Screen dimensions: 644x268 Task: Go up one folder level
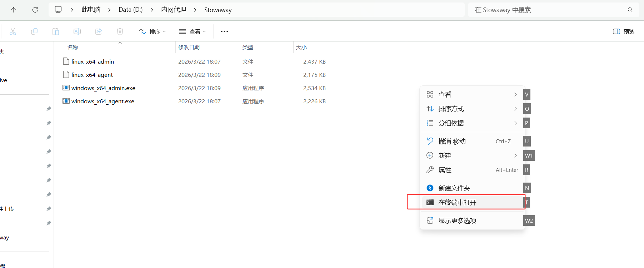coord(14,10)
